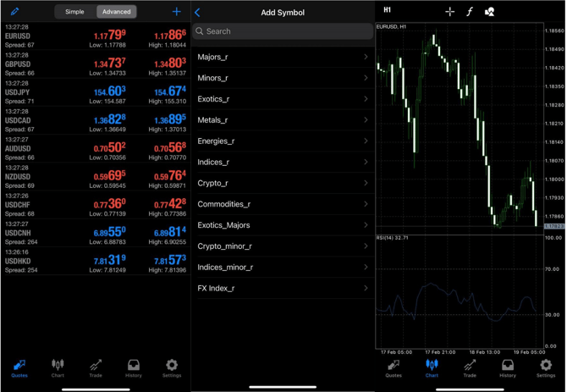
Task: Select the GBPUSD quote row
Action: (96, 64)
